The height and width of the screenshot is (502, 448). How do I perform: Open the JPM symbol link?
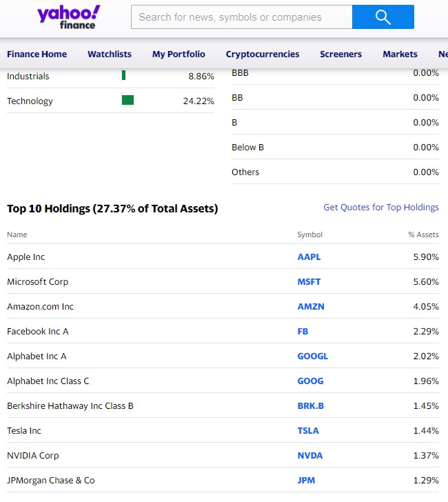pos(306,480)
